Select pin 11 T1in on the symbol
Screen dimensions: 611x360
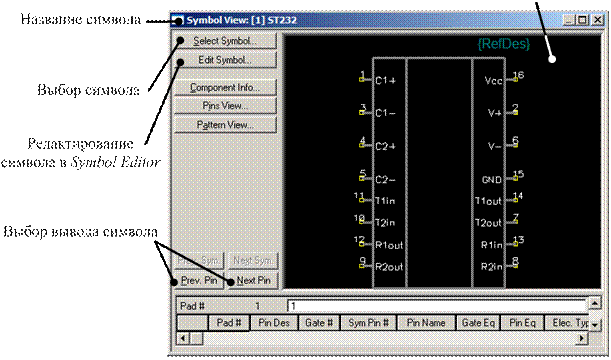point(362,200)
